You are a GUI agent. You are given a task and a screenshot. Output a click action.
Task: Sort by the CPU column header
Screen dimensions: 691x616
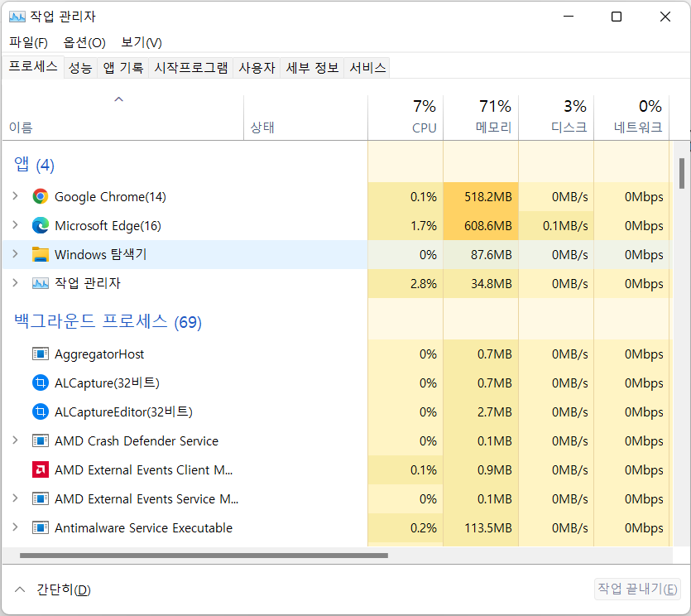tap(405, 118)
